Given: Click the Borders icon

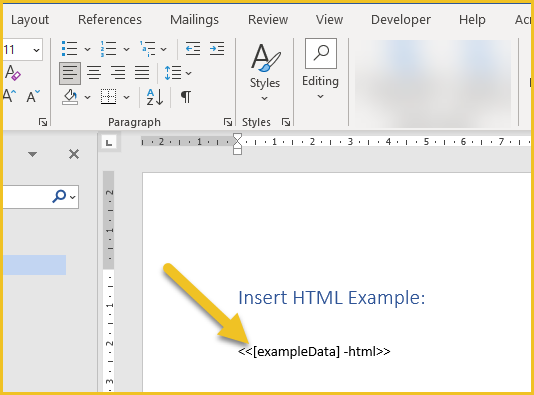Looking at the screenshot, I should pos(108,97).
